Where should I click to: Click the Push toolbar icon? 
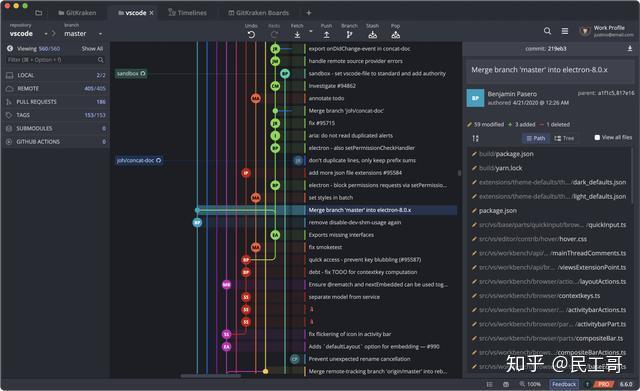[327, 35]
